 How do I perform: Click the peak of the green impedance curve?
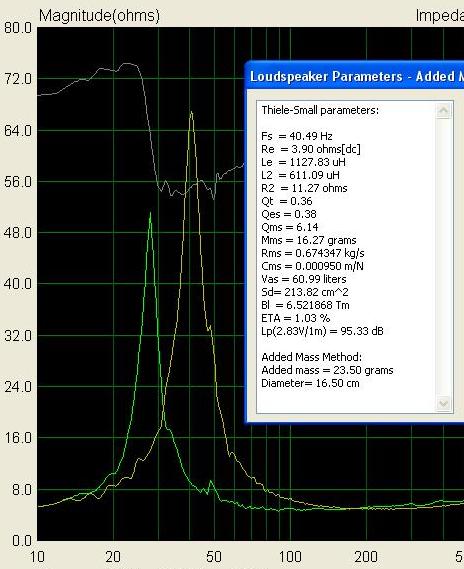pos(150,214)
